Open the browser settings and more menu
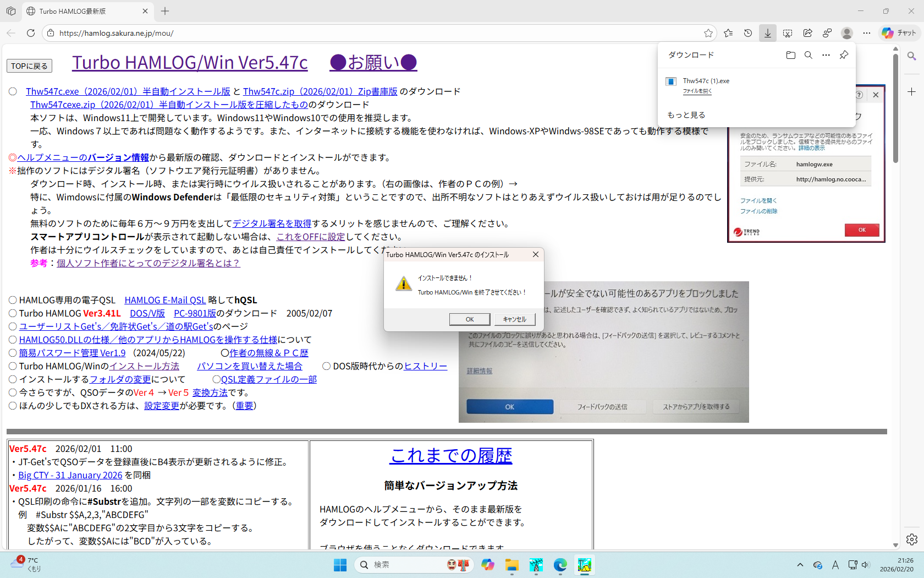The height and width of the screenshot is (578, 924). (867, 33)
